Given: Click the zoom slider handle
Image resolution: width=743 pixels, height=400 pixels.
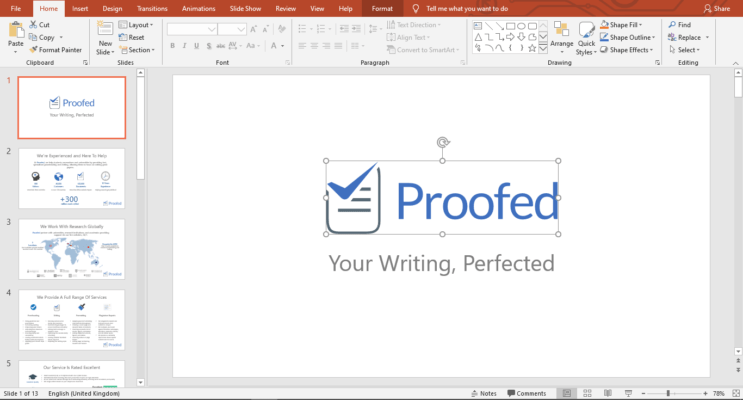Looking at the screenshot, I should tap(668, 393).
